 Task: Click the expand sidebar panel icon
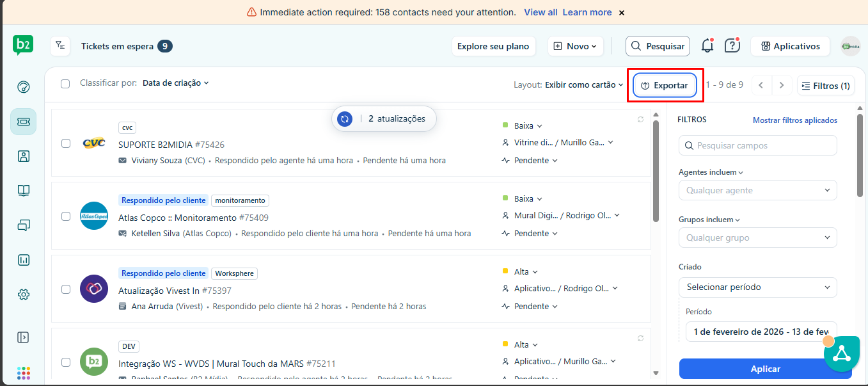coord(23,337)
